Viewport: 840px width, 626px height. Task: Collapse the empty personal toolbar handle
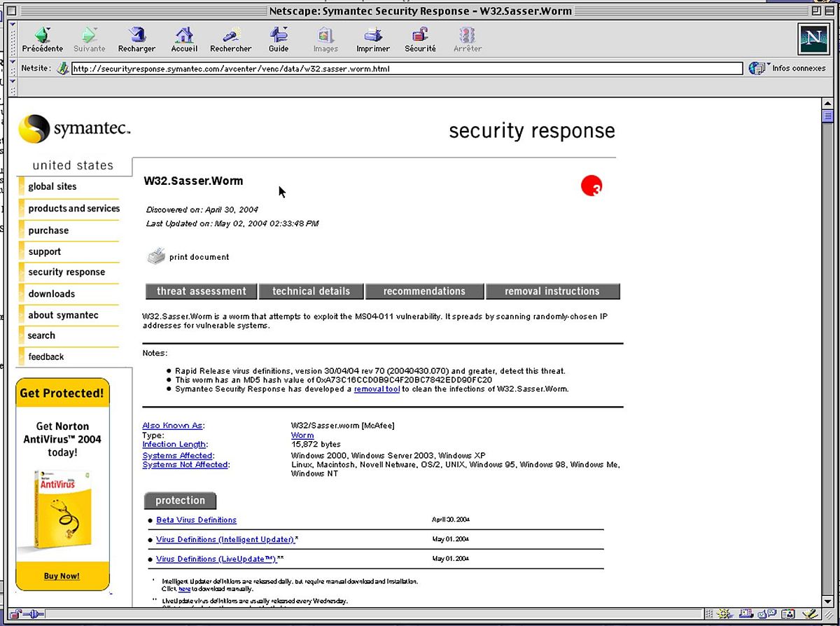click(13, 88)
